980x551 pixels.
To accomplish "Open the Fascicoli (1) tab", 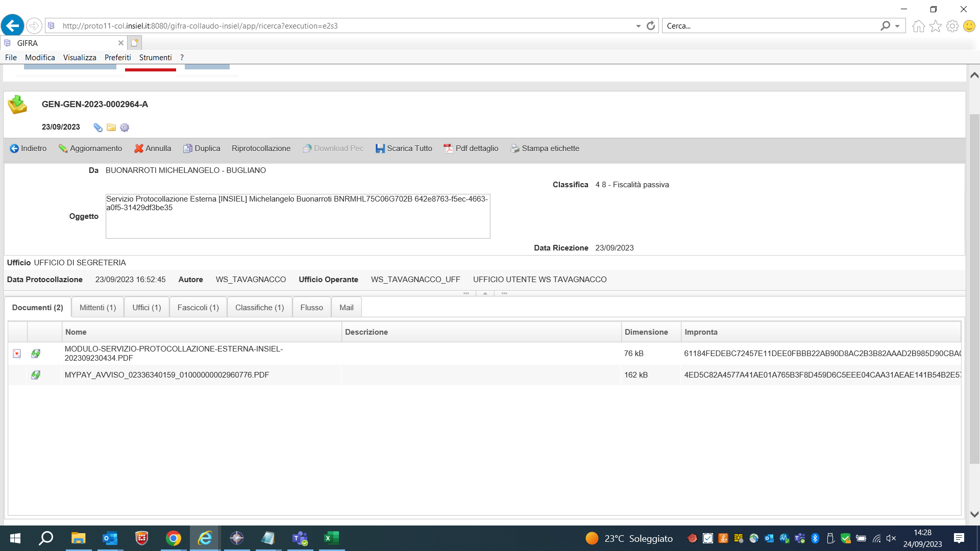I will pyautogui.click(x=198, y=308).
